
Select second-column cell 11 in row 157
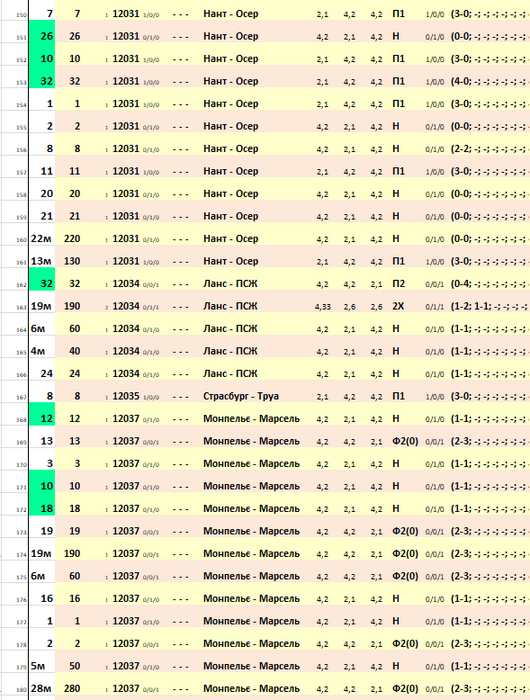[75, 171]
